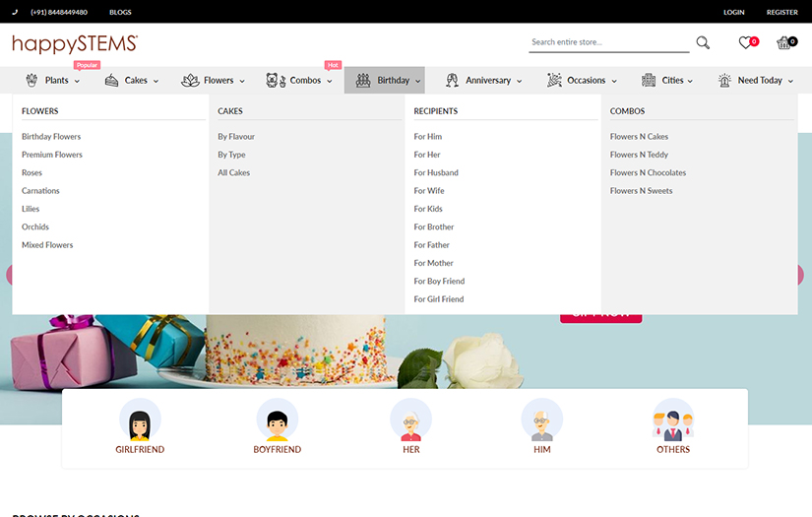Open the shopping basket icon
This screenshot has height=517, width=812.
[784, 42]
